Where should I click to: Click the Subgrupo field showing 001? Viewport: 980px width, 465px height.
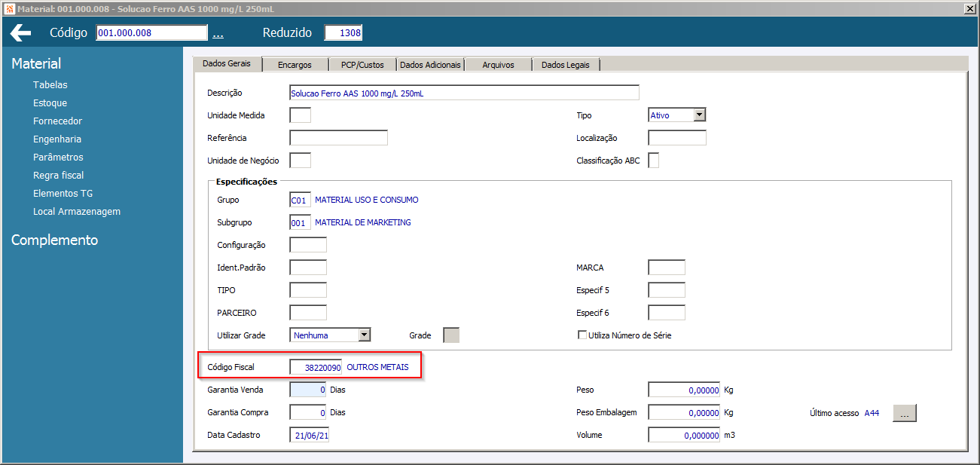point(300,222)
